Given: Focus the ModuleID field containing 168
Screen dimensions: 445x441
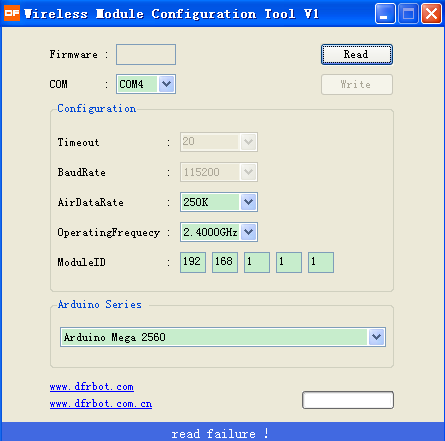Looking at the screenshot, I should click(x=225, y=262).
